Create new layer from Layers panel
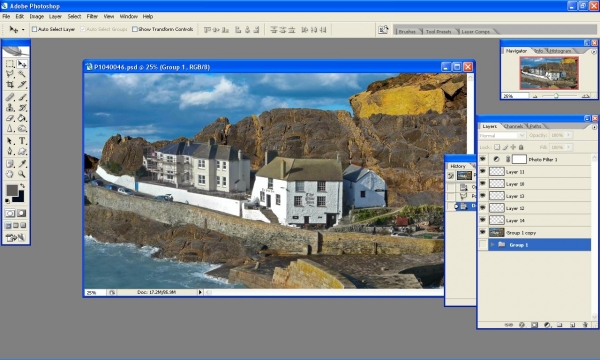Image resolution: width=600 pixels, height=360 pixels. [572, 325]
